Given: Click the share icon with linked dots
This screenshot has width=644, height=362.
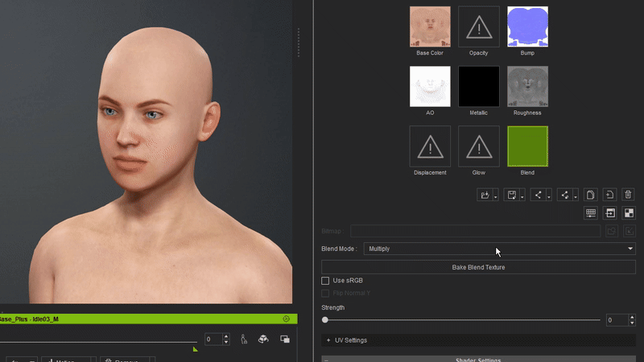Looking at the screenshot, I should 565,195.
